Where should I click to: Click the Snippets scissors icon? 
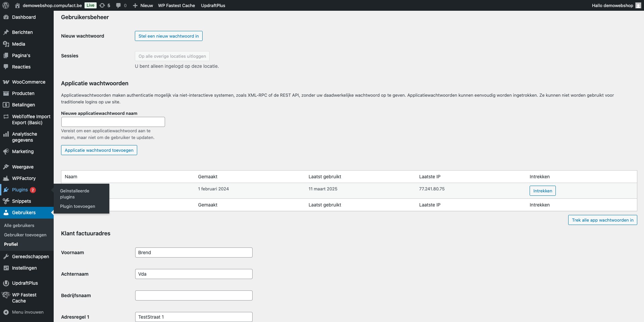[6, 201]
